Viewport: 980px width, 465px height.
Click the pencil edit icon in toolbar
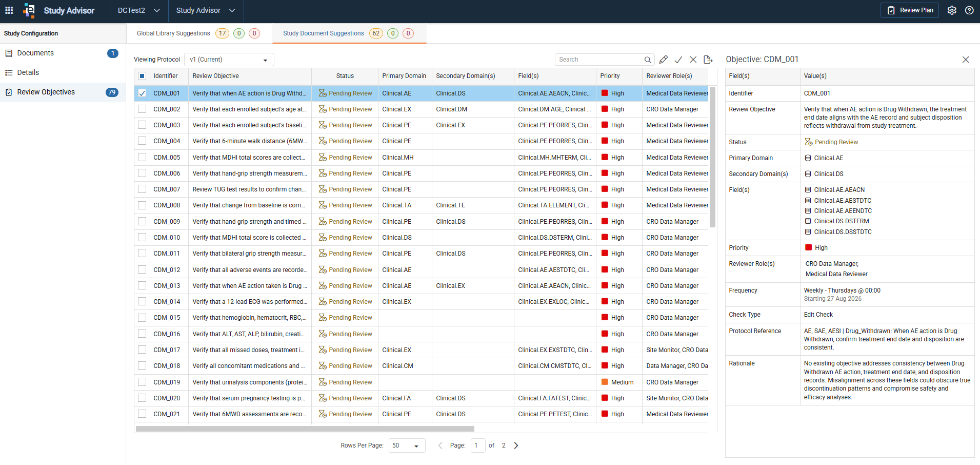pos(664,60)
